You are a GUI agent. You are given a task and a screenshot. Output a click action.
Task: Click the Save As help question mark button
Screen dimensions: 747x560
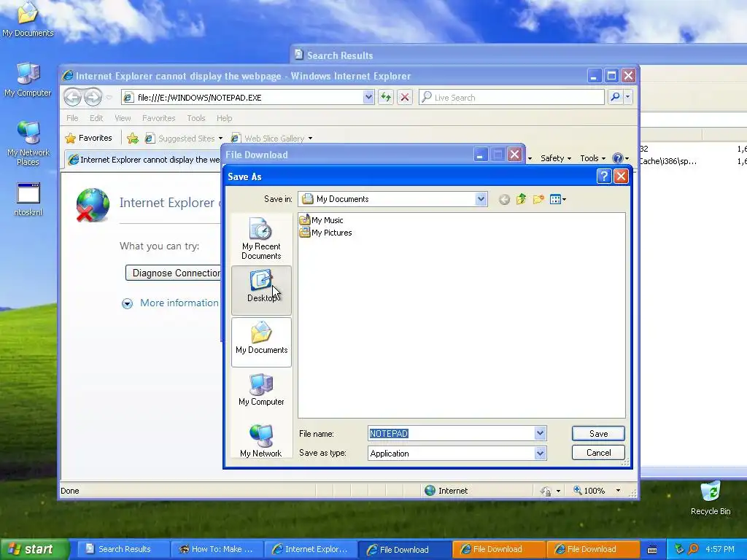pos(603,176)
